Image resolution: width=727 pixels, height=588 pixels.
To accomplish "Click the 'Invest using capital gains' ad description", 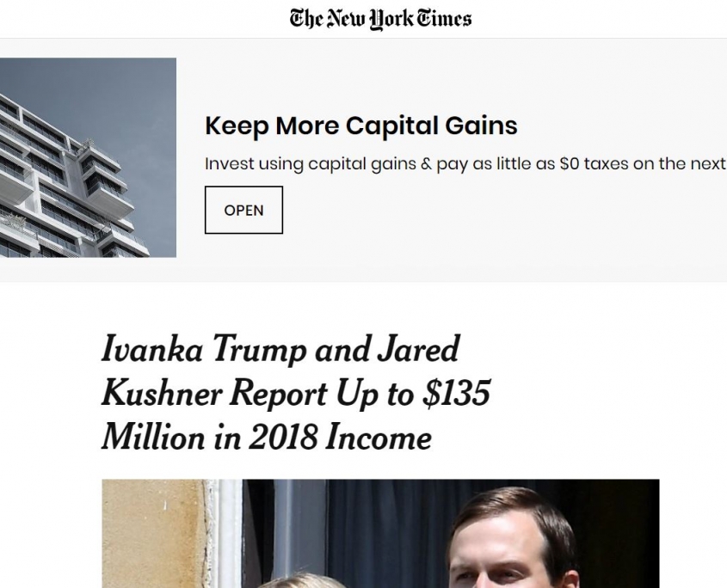I will [x=465, y=164].
